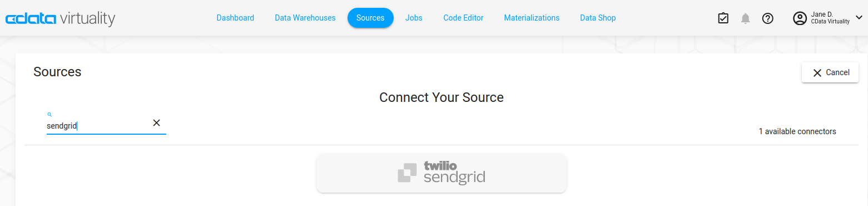The width and height of the screenshot is (868, 206).
Task: Click the user avatar icon
Action: point(800,18)
